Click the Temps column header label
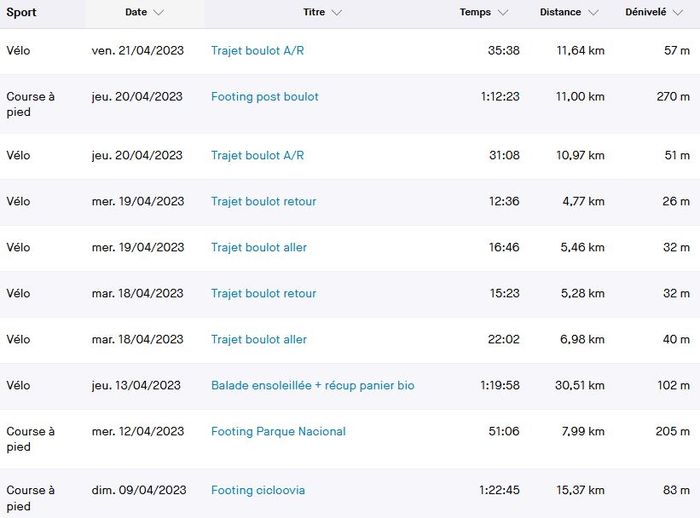The height and width of the screenshot is (518, 700). coord(475,13)
